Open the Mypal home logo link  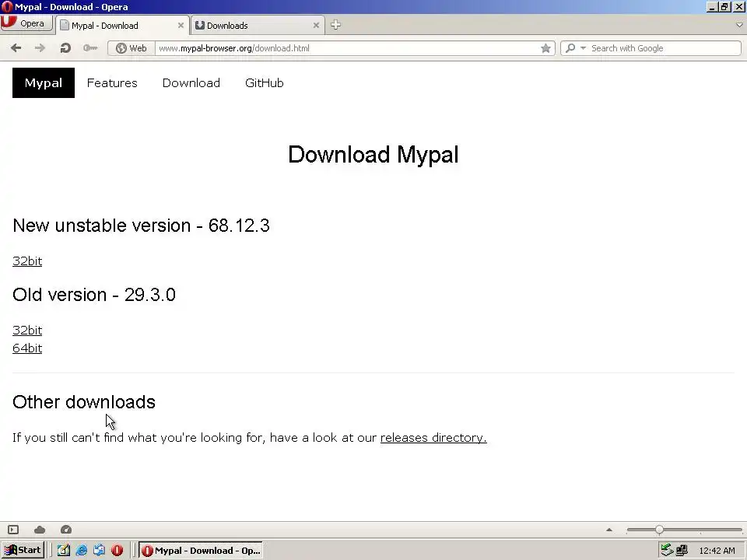[x=44, y=83]
